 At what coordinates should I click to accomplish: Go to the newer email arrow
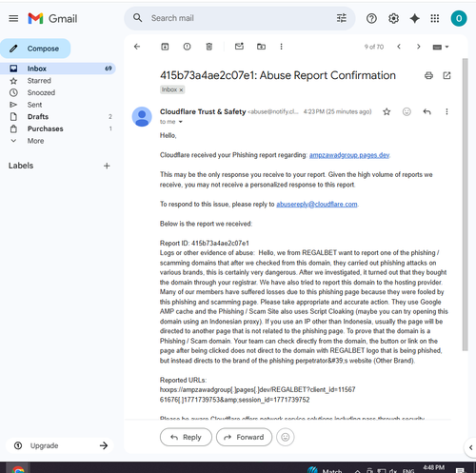pos(399,47)
